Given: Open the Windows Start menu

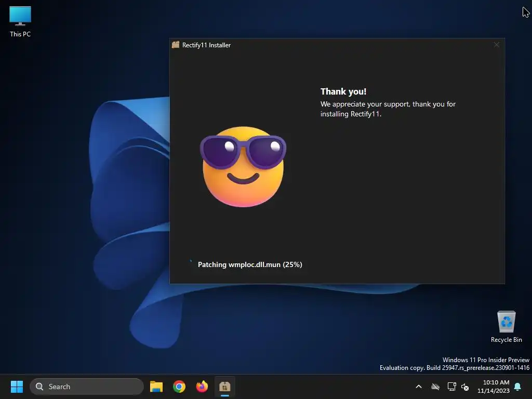Looking at the screenshot, I should (17, 387).
